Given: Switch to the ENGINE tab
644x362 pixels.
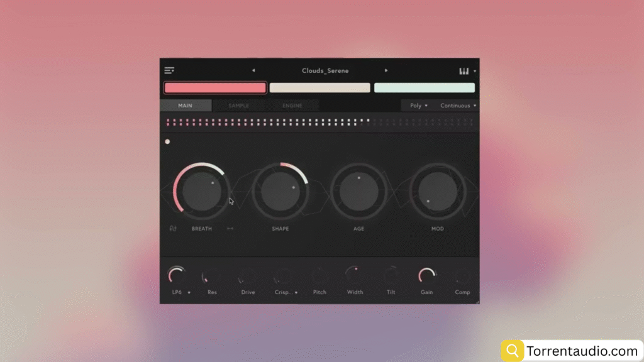Looking at the screenshot, I should pos(292,106).
